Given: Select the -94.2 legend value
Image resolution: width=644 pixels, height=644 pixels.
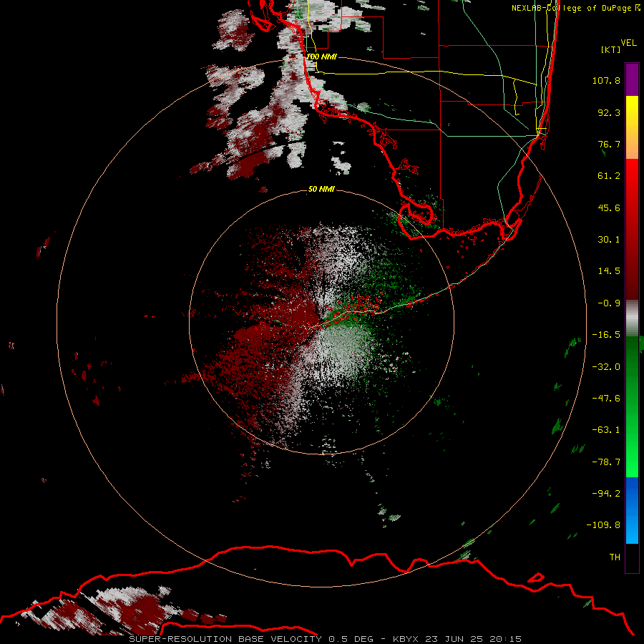Looking at the screenshot, I should coord(606,494).
